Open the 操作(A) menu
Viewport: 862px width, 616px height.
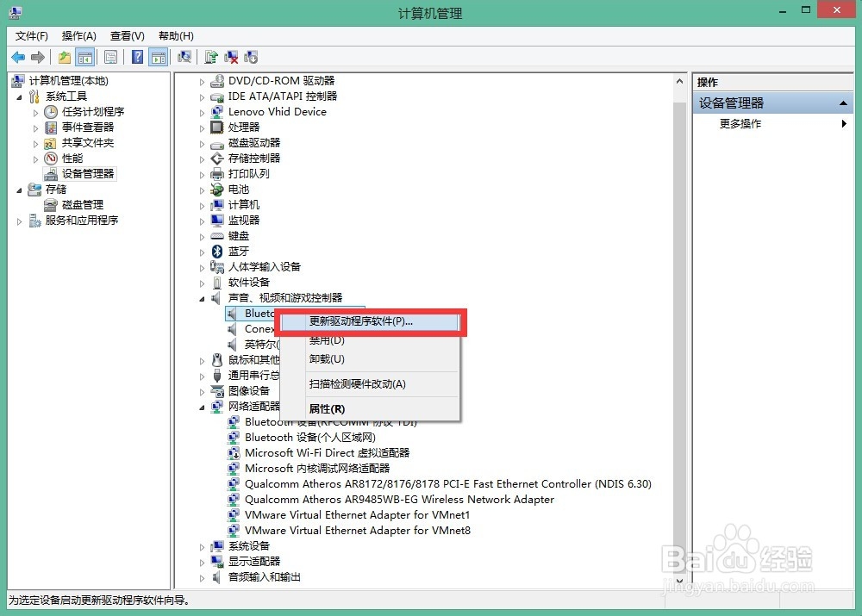click(x=78, y=35)
